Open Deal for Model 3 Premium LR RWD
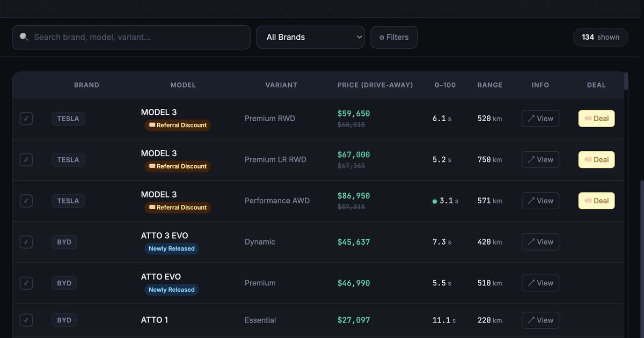 click(x=596, y=159)
